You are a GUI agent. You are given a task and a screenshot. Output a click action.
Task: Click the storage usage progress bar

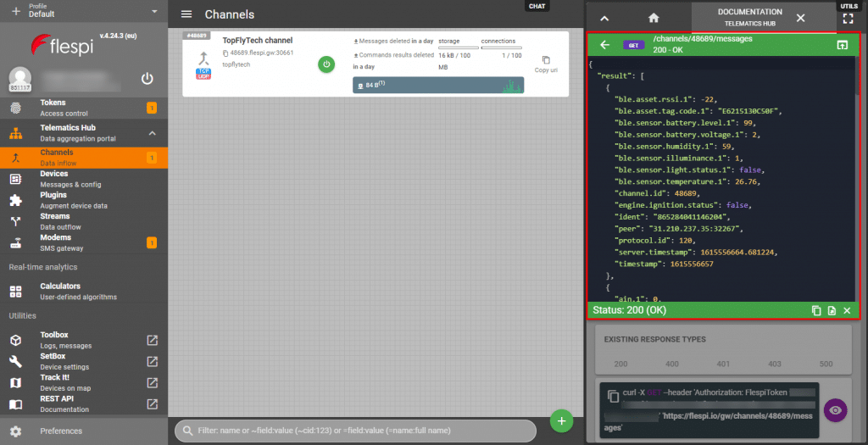(459, 48)
